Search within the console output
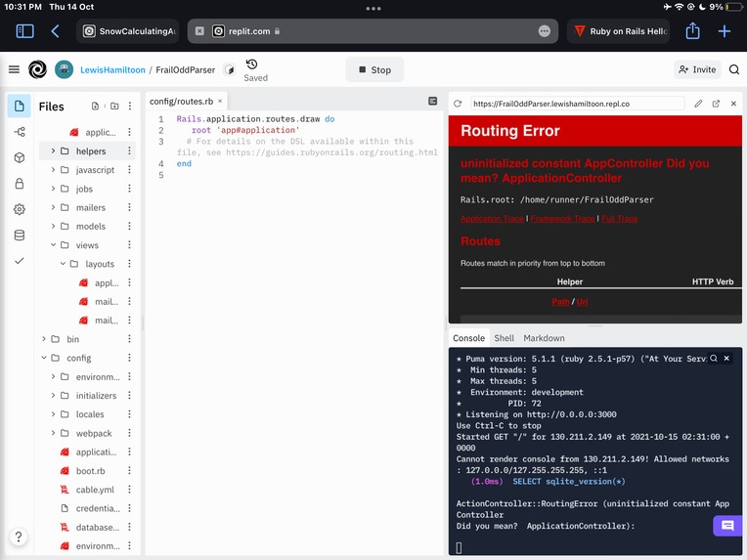747x560 pixels. (x=713, y=358)
